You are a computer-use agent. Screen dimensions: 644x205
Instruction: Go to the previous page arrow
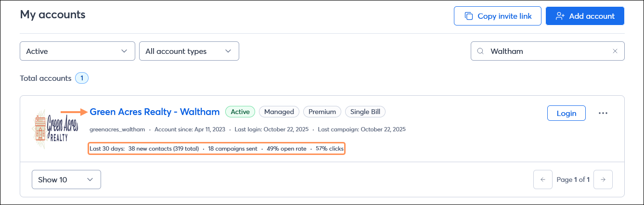tap(543, 179)
